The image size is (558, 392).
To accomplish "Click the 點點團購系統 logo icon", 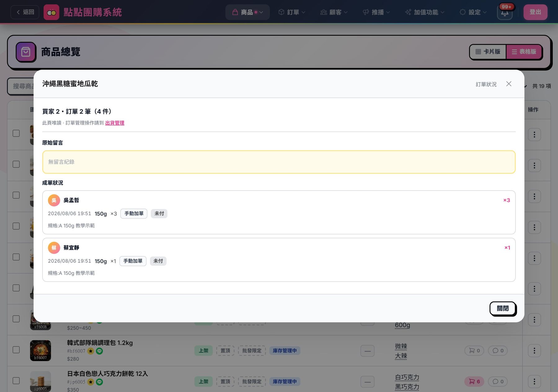I will (x=51, y=12).
